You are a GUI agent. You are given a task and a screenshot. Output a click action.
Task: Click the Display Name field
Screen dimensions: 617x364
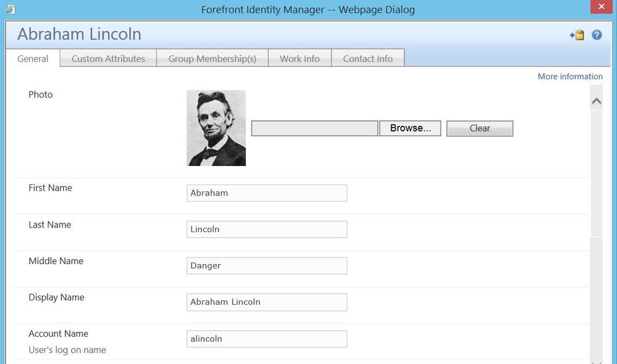267,302
